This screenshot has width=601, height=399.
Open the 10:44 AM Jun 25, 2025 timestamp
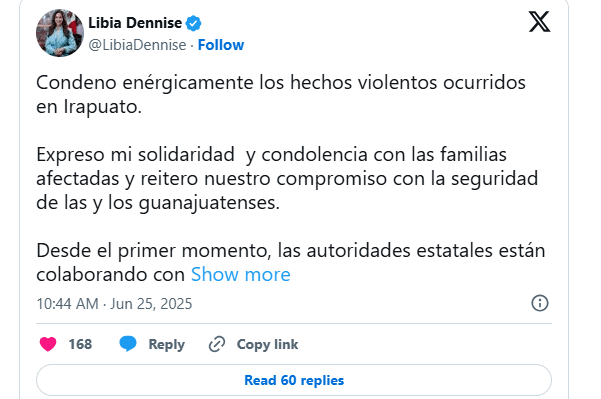point(114,304)
